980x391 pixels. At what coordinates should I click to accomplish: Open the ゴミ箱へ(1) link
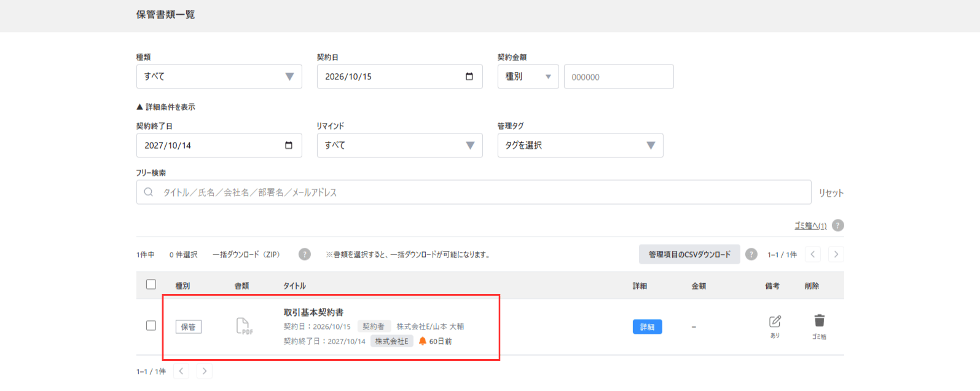tap(810, 226)
